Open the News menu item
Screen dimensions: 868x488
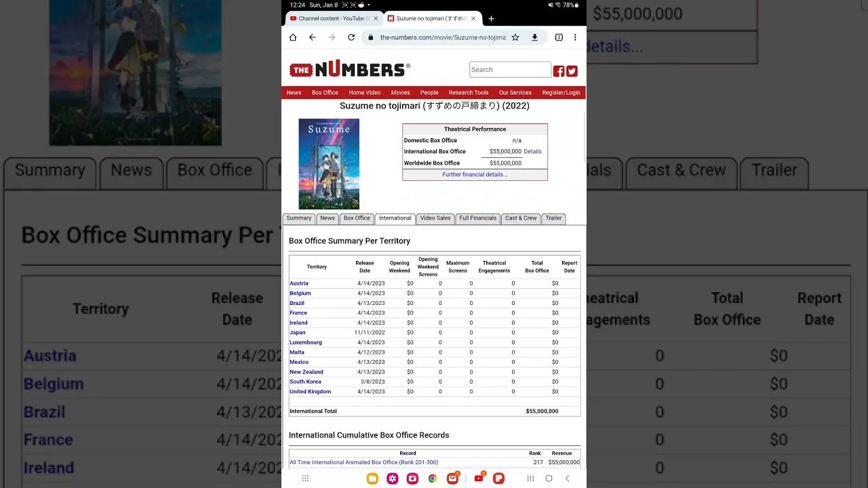pos(294,93)
